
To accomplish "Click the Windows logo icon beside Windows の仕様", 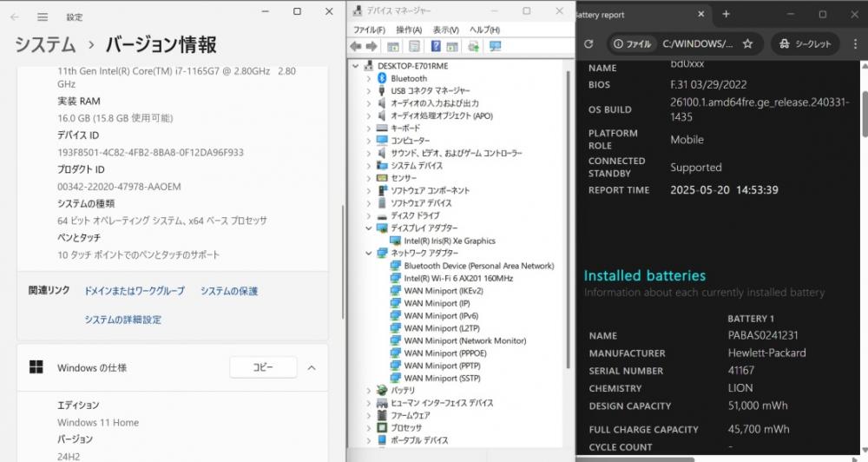I will click(36, 366).
